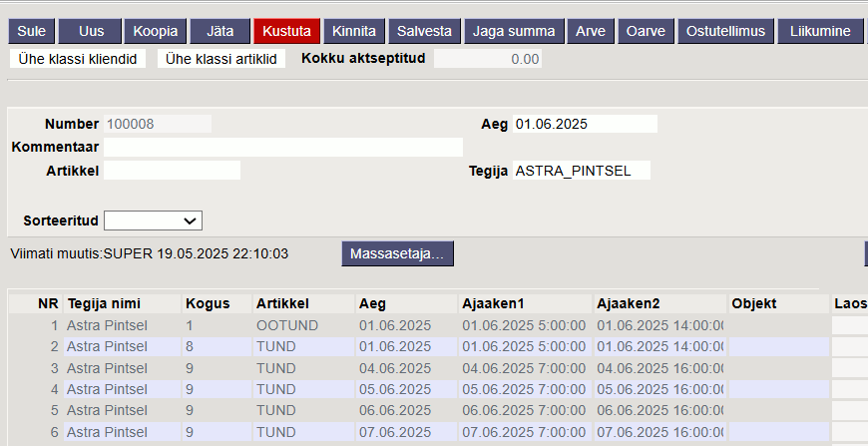Image resolution: width=868 pixels, height=446 pixels.
Task: Click the Tegija field ASTRA_PINTSEL
Action: [582, 171]
